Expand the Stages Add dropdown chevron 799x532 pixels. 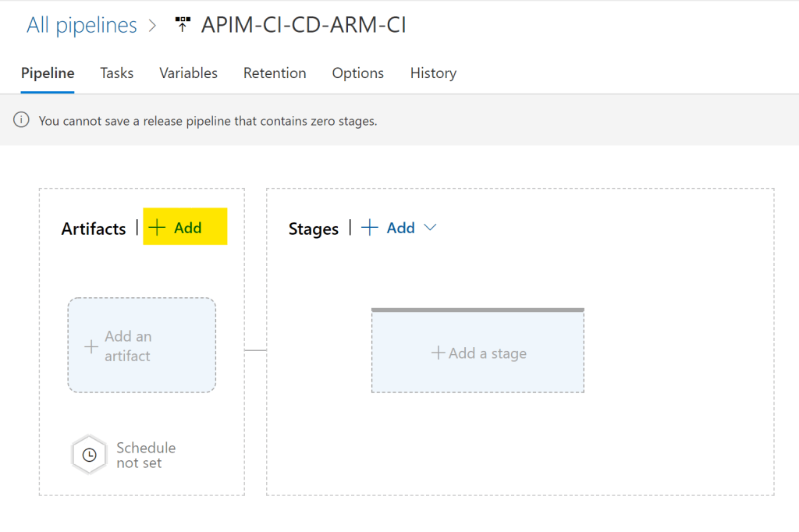[430, 228]
